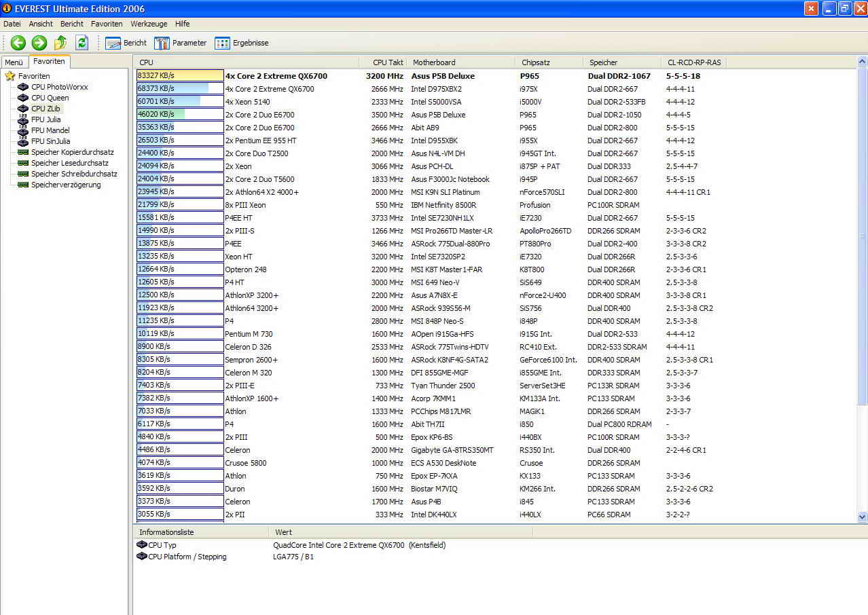Select the Favoriten star root node

click(27, 76)
